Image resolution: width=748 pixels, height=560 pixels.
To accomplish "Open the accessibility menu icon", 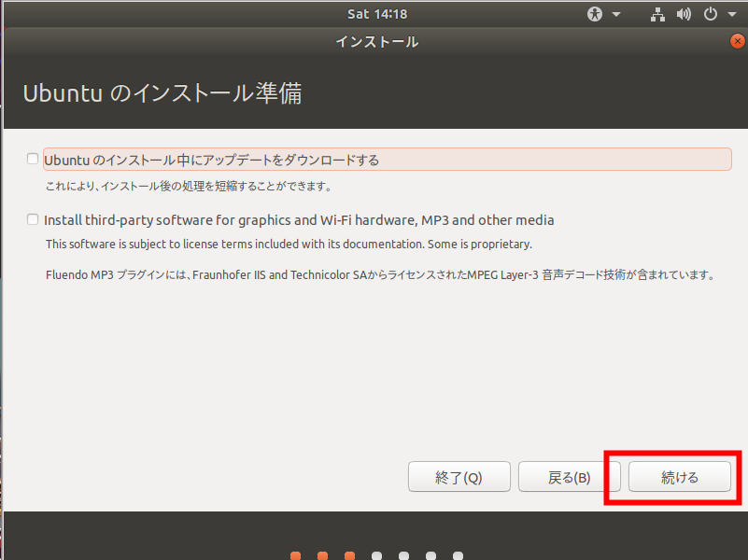I will (595, 14).
